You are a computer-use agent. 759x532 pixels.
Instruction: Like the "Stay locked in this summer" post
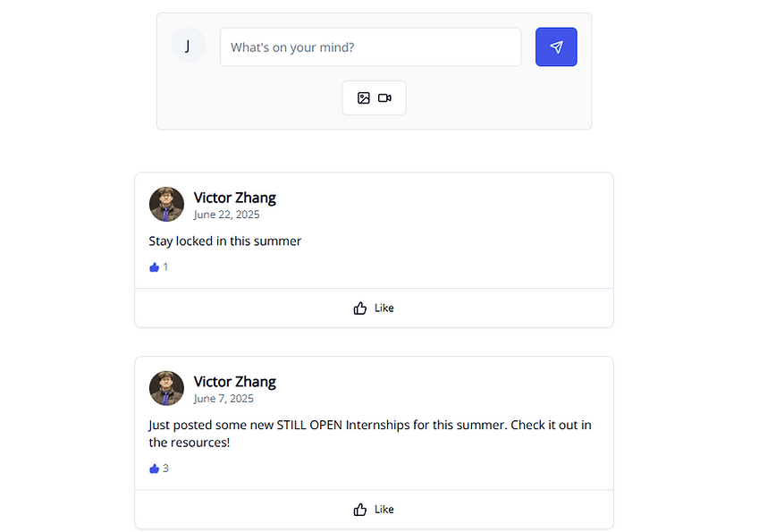374,308
